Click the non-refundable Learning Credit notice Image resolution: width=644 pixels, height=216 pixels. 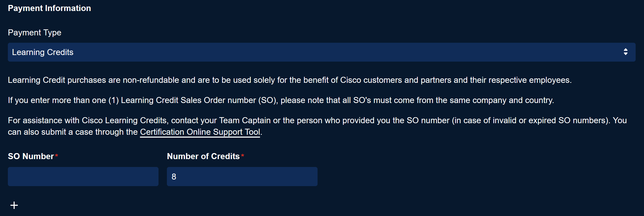(x=290, y=80)
